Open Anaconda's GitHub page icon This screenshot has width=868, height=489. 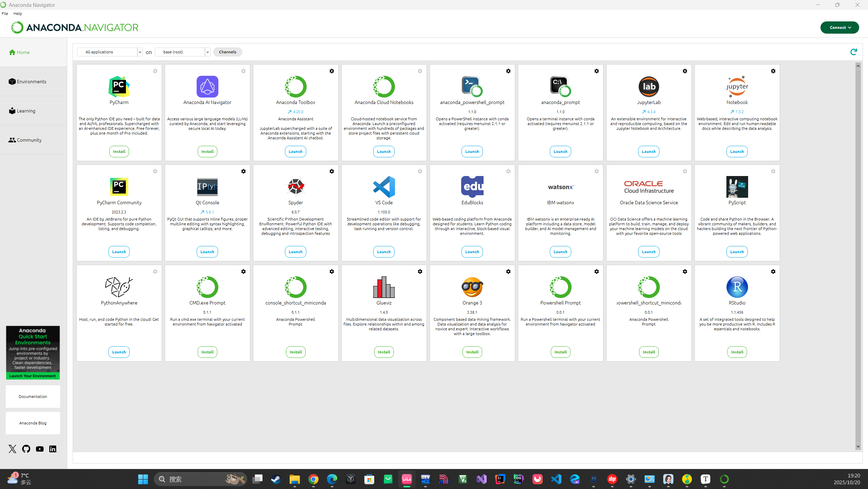[x=26, y=449]
